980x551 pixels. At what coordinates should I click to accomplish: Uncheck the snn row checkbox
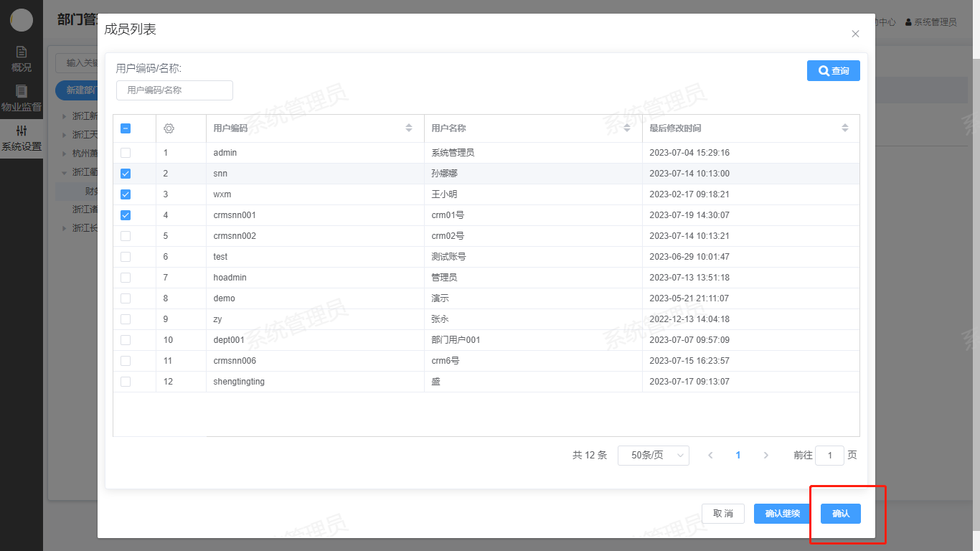point(126,174)
